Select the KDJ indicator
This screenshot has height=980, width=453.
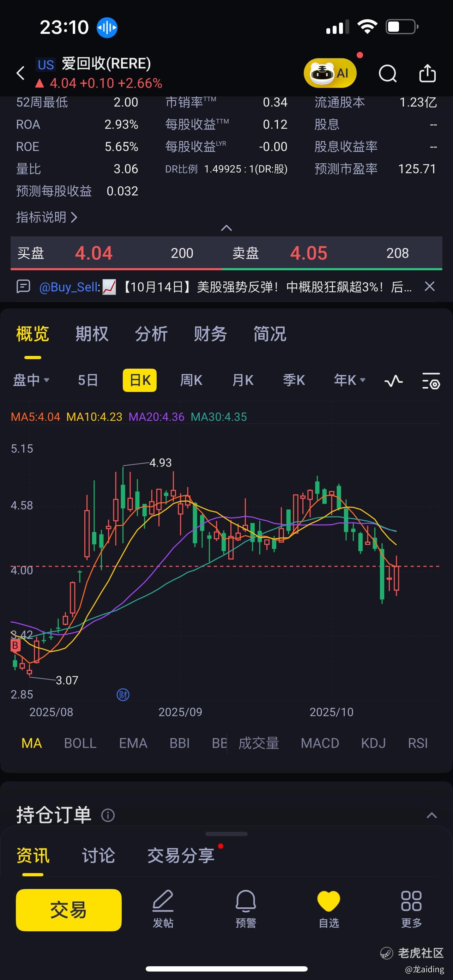click(x=373, y=743)
